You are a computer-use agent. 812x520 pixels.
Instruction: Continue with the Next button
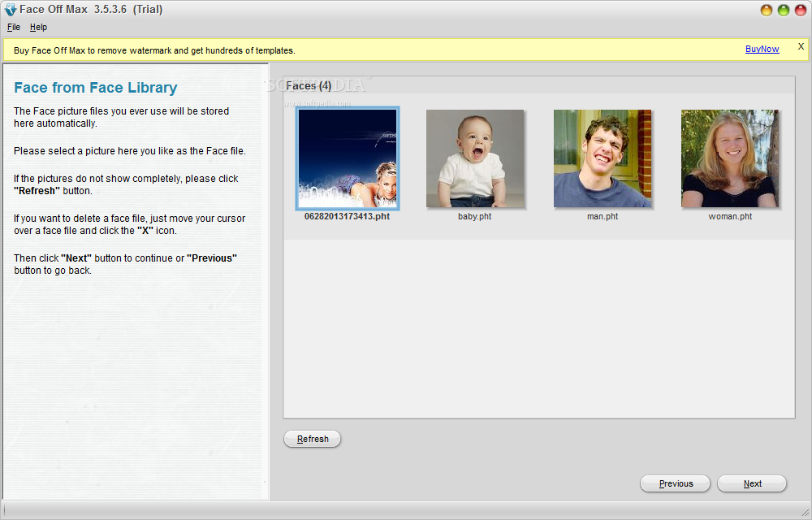coord(752,483)
